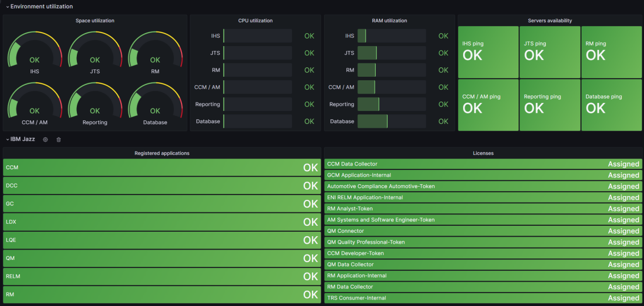Click the QM Connector Assigned license row
Screen dimensions: 644x306
click(x=483, y=231)
